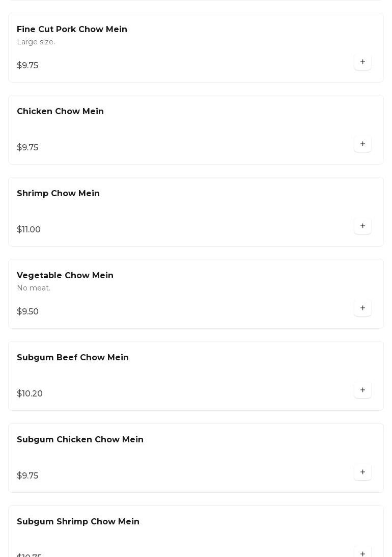Add Fine Cut Pork Chow Mein to cart
The height and width of the screenshot is (557, 392).
[362, 62]
